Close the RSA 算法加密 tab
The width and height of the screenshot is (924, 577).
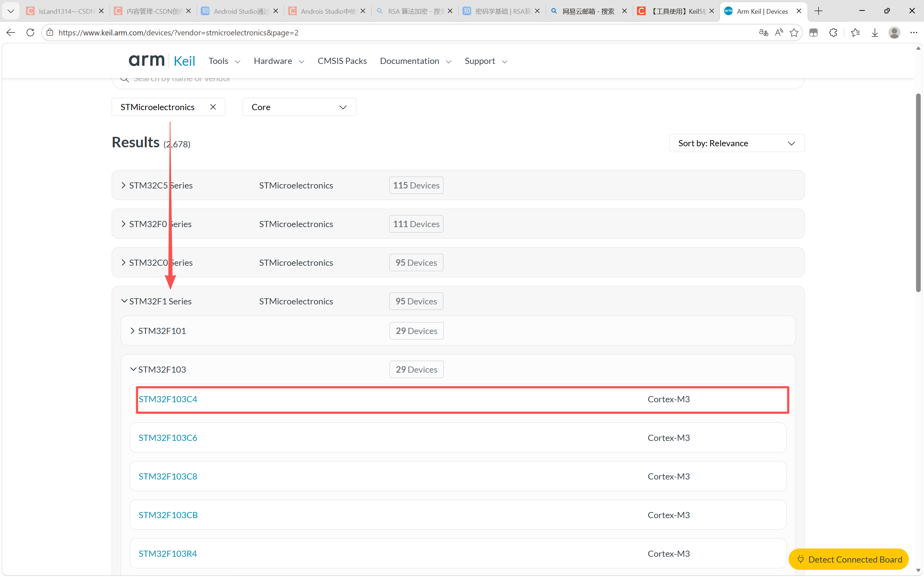pyautogui.click(x=450, y=11)
